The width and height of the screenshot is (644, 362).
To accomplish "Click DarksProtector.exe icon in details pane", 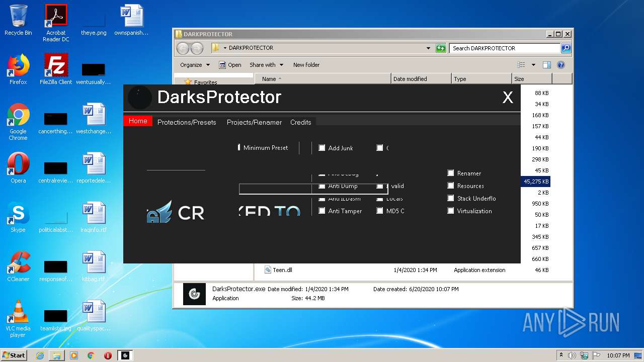I will 194,294.
